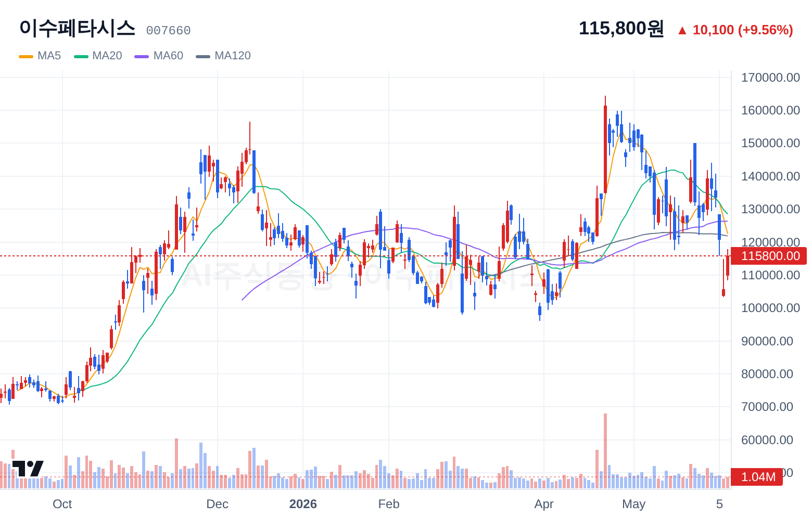Select the ticker code 007660

168,31
